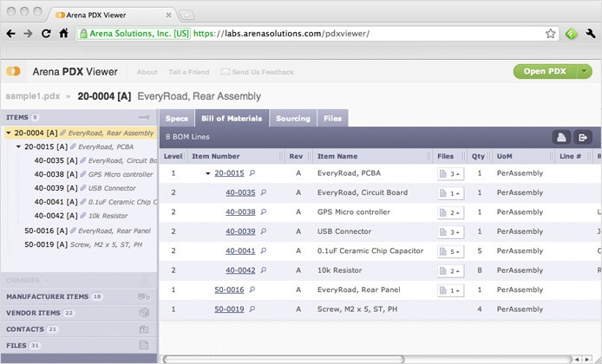602x364 pixels.
Task: Open files dropdown for EveryRoad, PCBA row
Action: 450,173
